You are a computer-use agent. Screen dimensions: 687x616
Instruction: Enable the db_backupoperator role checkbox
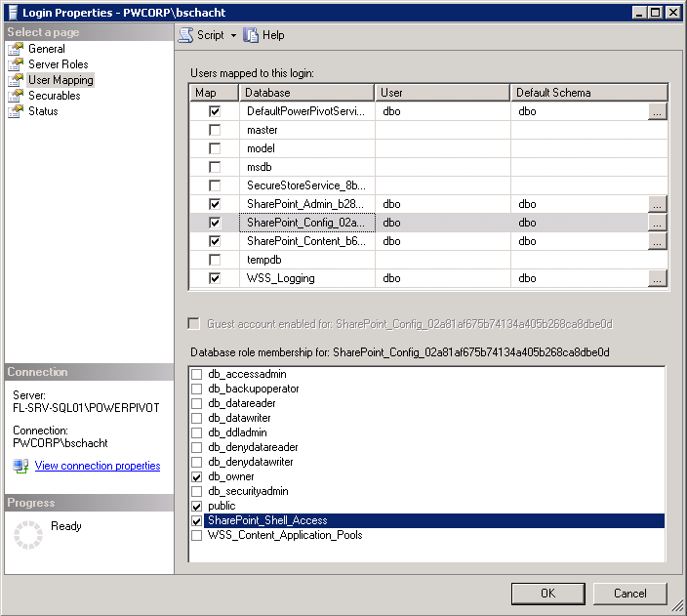pos(197,389)
